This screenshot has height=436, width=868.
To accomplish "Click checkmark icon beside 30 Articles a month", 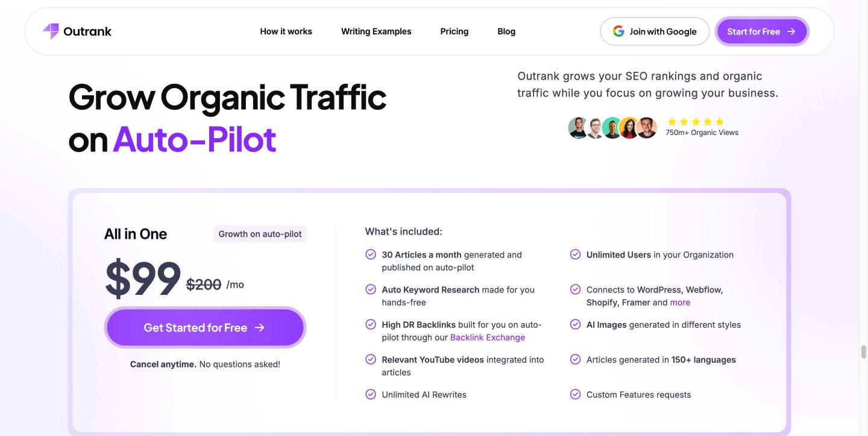I will click(371, 254).
